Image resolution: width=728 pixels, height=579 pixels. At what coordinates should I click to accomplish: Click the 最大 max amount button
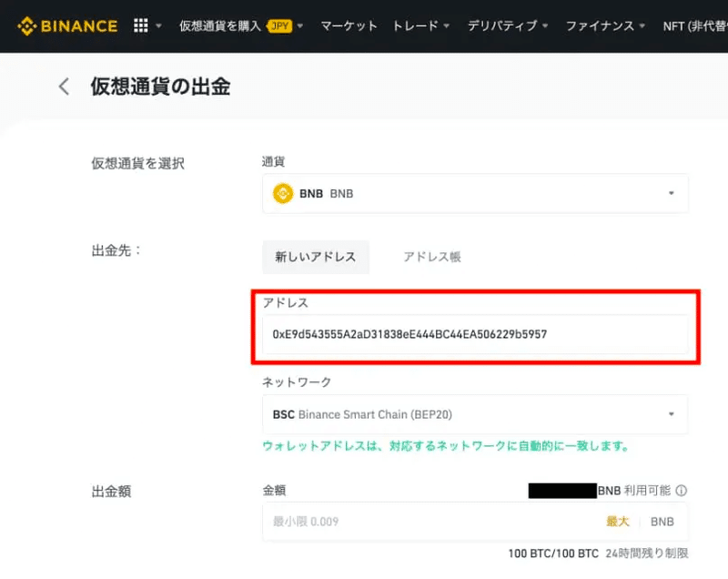tap(618, 522)
